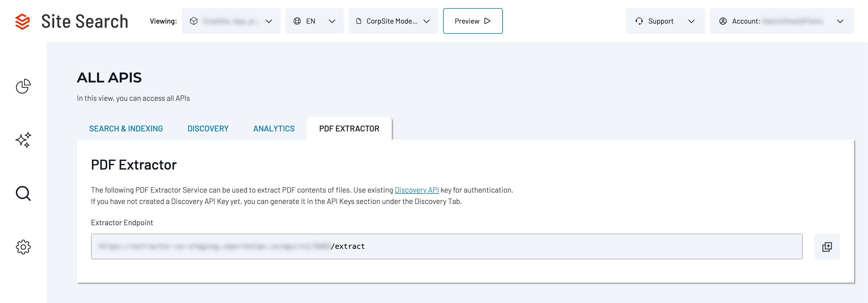Screen dimensions: 868x303
Task: Click the Site Search logo icon
Action: (22, 22)
